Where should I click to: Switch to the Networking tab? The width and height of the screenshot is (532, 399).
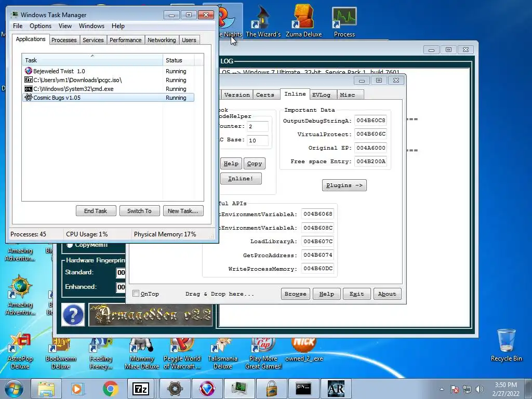click(162, 40)
